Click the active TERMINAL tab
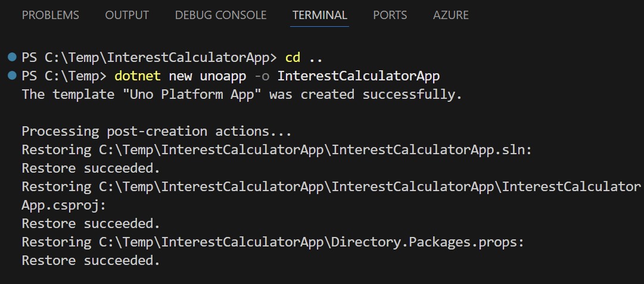 [320, 15]
